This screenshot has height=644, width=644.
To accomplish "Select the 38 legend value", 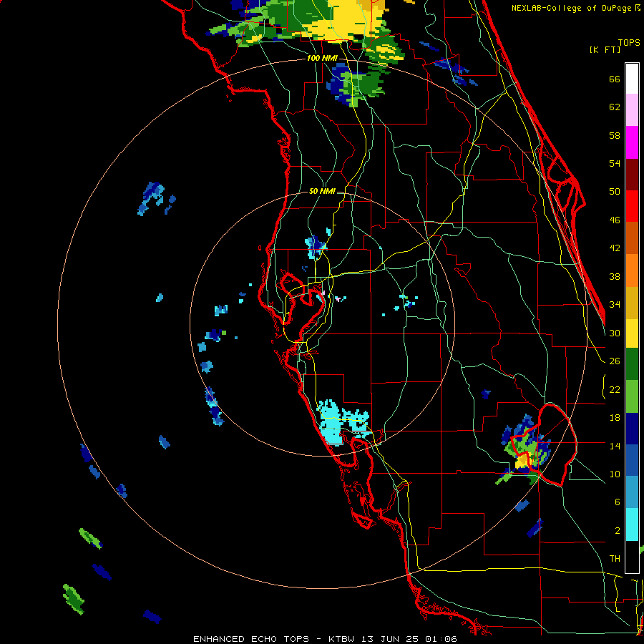I will (615, 277).
